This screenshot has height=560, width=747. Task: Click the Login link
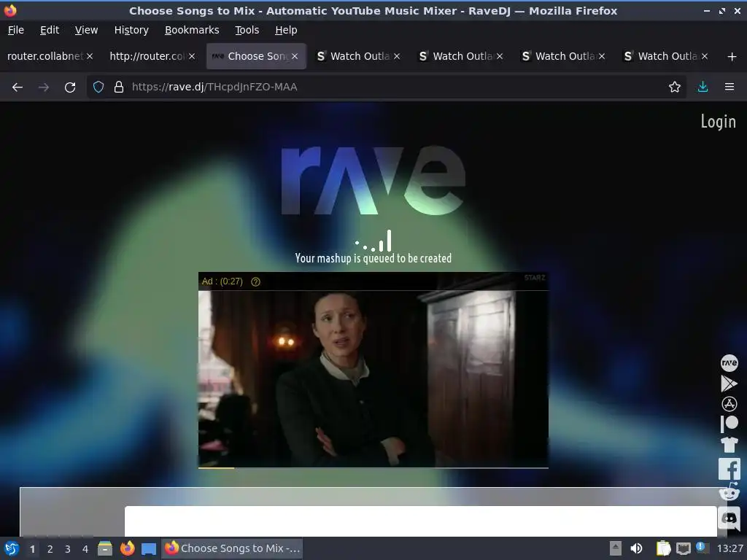tap(718, 122)
